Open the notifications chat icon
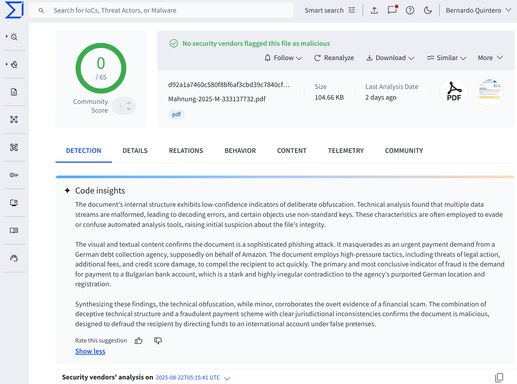The height and width of the screenshot is (384, 517). (x=392, y=10)
